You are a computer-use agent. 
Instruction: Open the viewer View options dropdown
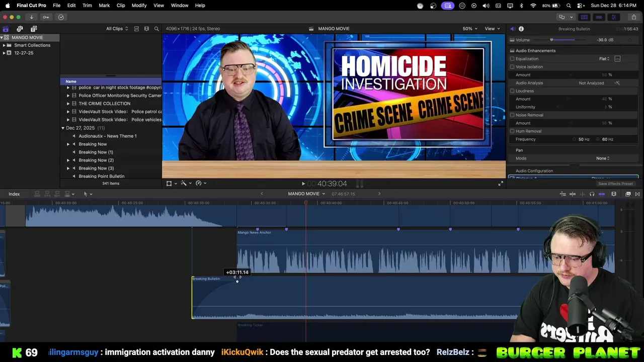tap(492, 29)
